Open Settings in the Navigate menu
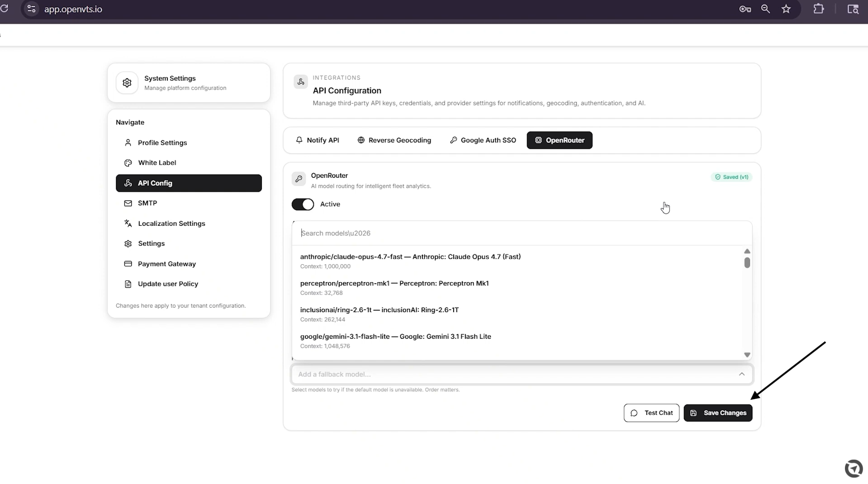 click(x=189, y=243)
